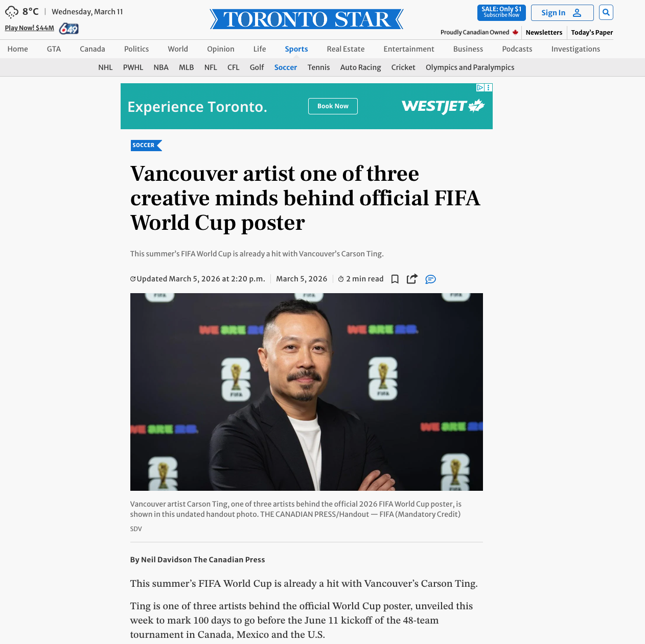Open Today's Paper link
The width and height of the screenshot is (645, 644).
[592, 32]
